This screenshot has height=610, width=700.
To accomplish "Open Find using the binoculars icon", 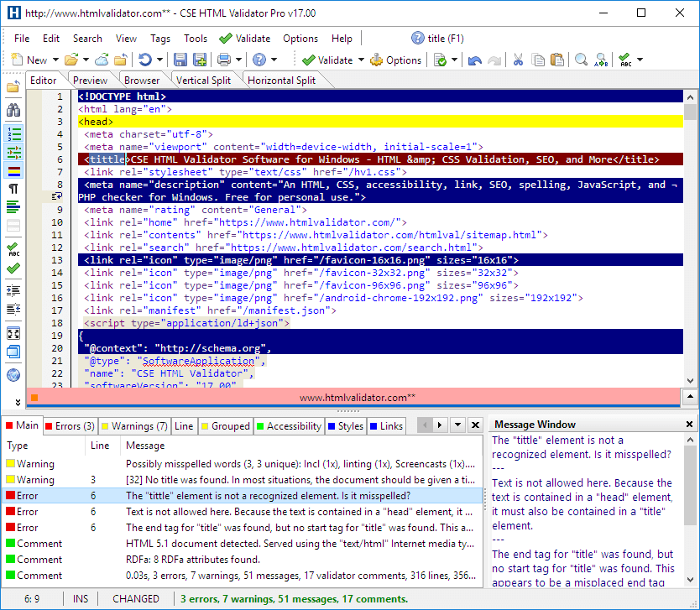I will pyautogui.click(x=12, y=110).
